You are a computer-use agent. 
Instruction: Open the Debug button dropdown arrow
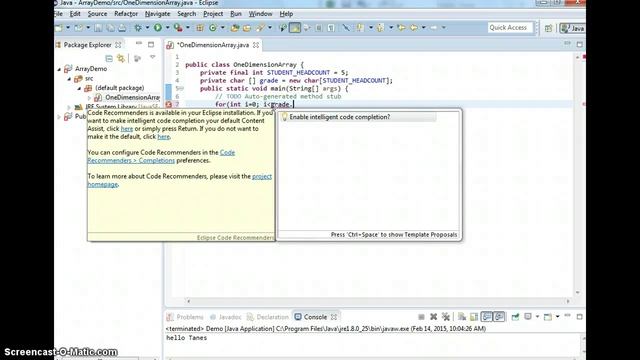click(147, 28)
